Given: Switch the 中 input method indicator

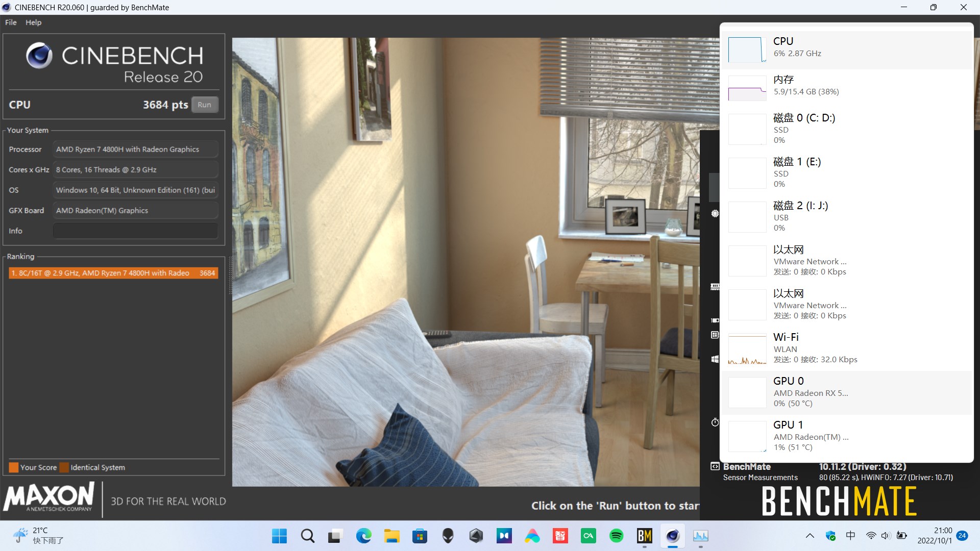Looking at the screenshot, I should (x=850, y=536).
